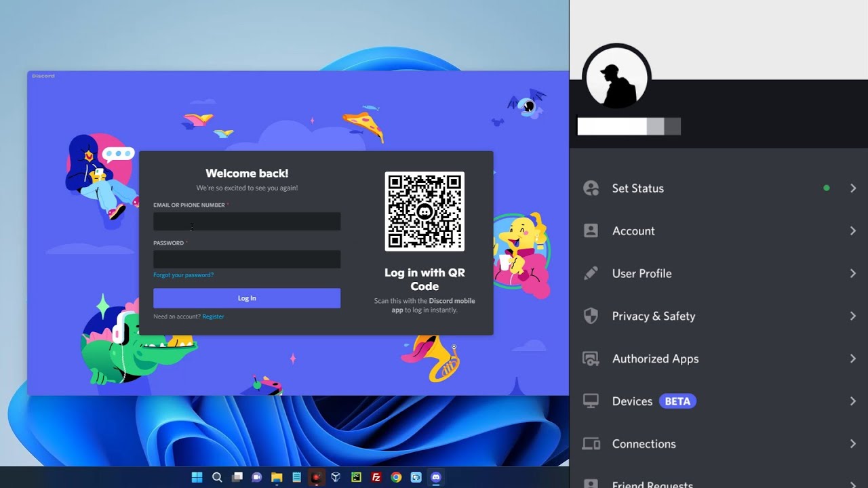Open the Authorized Apps item
This screenshot has height=488, width=868.
click(x=719, y=359)
